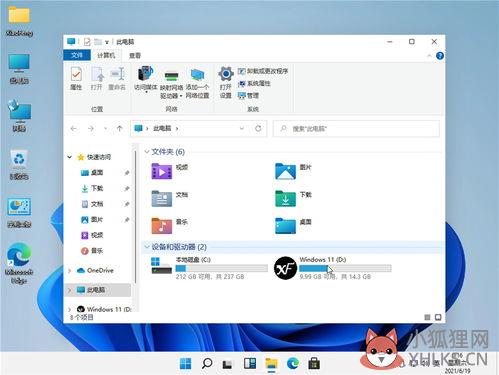Open the File (文件) ribbon tab
This screenshot has width=499, height=375.
(77, 55)
